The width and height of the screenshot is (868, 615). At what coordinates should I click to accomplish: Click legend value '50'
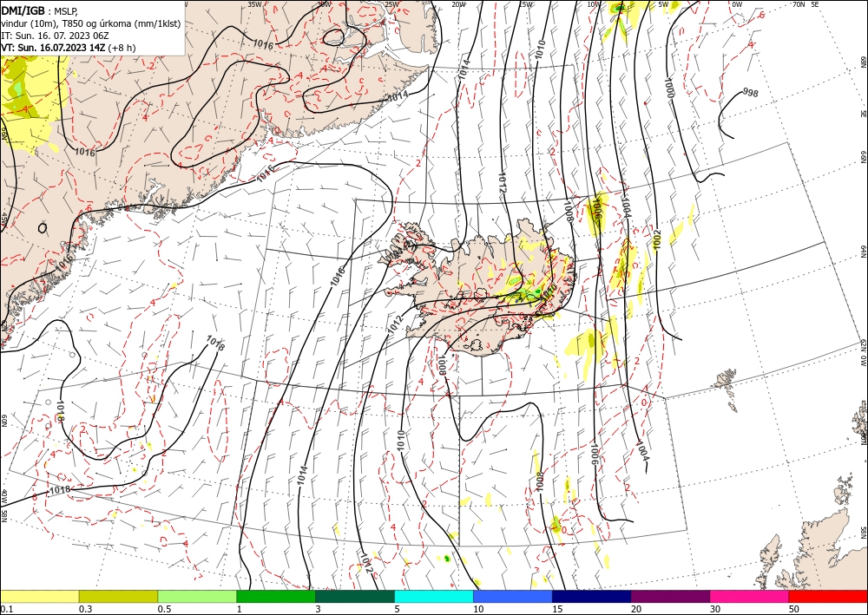[x=794, y=609]
